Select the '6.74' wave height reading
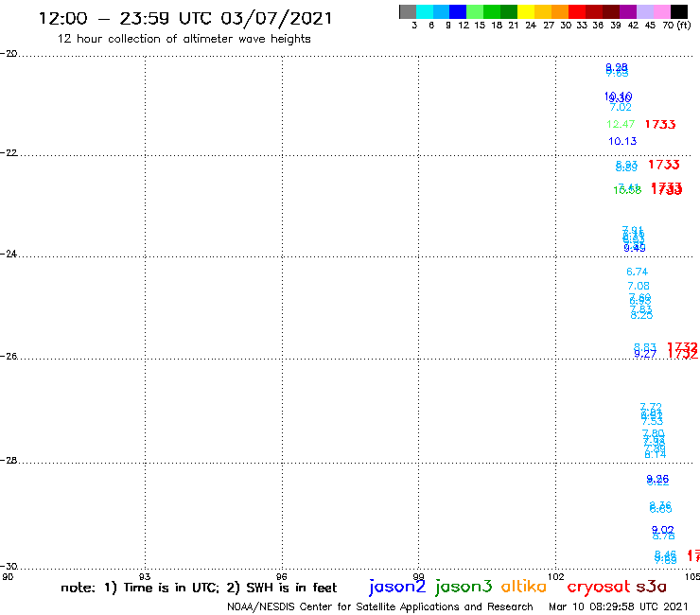 click(637, 272)
